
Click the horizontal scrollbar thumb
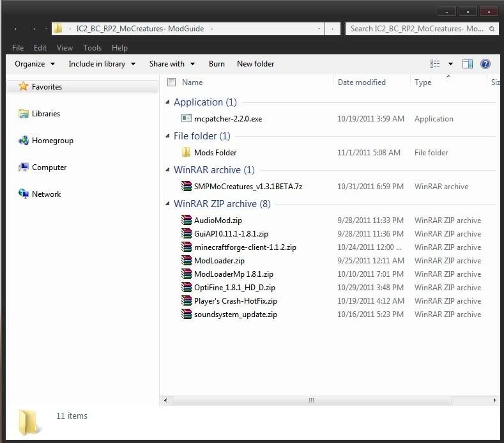tap(312, 401)
